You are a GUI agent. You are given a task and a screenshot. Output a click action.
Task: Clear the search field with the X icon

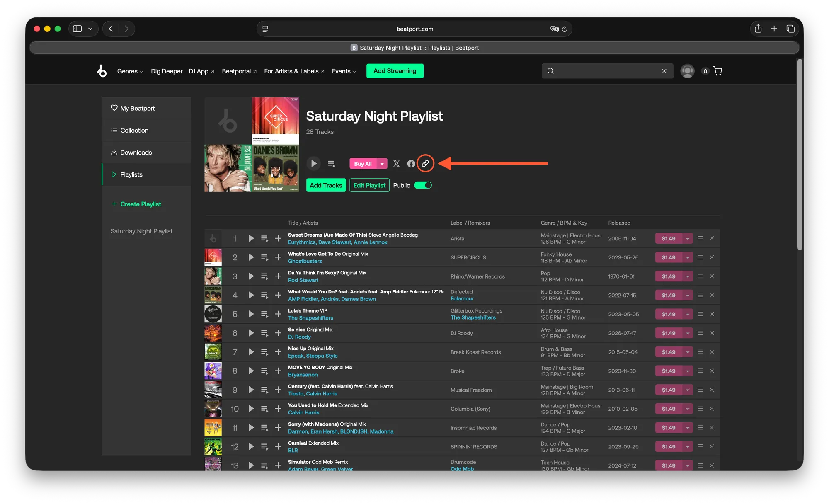tap(664, 71)
